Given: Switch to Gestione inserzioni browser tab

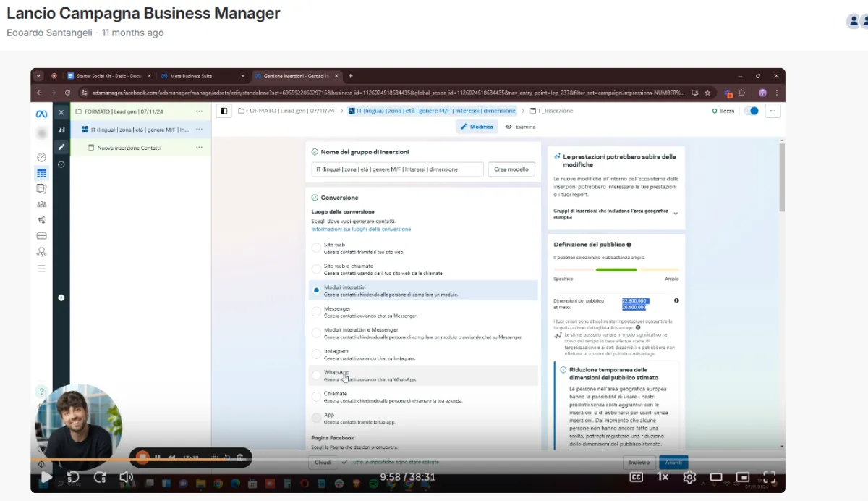Looking at the screenshot, I should pyautogui.click(x=297, y=75).
